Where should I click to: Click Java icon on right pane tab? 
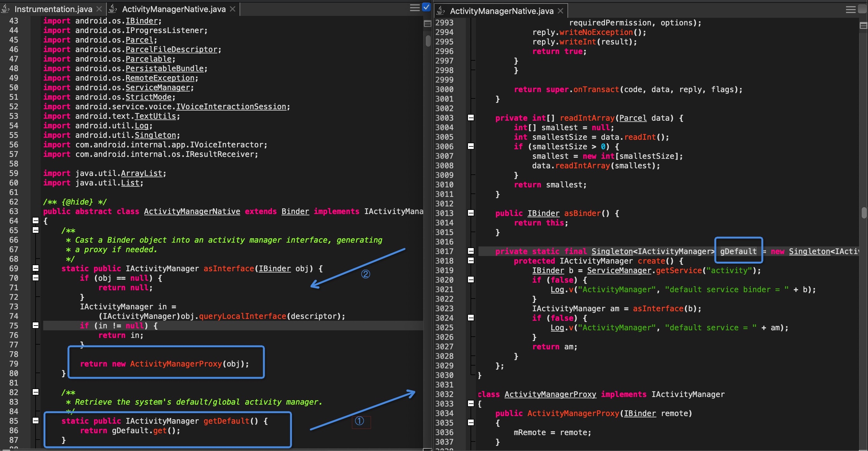(440, 11)
